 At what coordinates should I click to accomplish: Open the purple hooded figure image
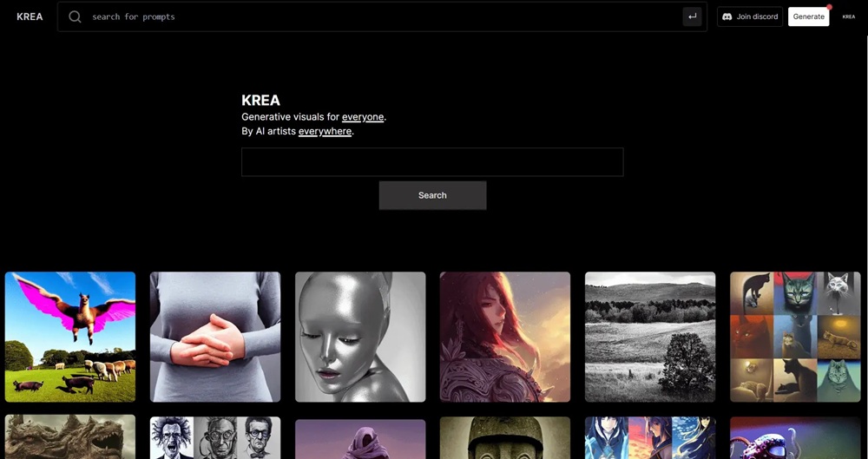[360, 438]
